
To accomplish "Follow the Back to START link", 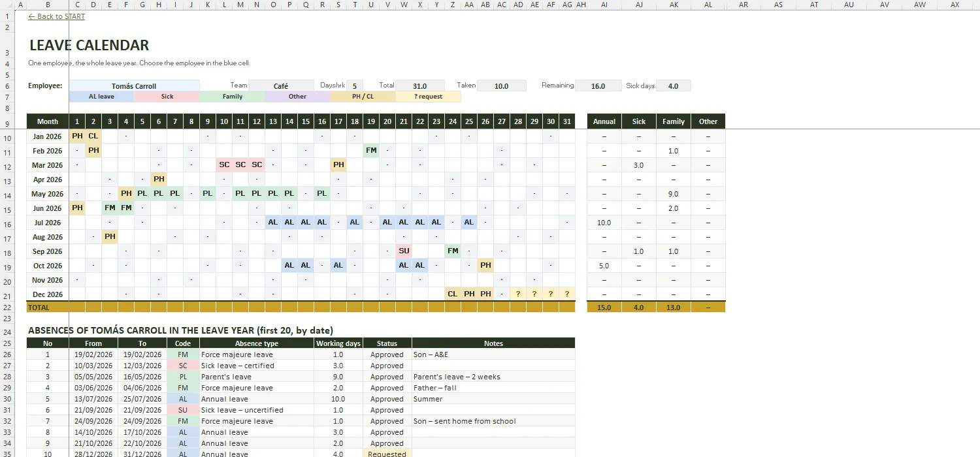I will pos(57,16).
